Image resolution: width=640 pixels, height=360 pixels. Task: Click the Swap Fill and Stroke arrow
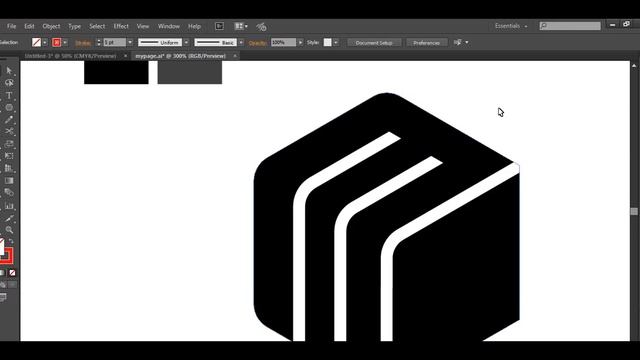[x=11, y=242]
